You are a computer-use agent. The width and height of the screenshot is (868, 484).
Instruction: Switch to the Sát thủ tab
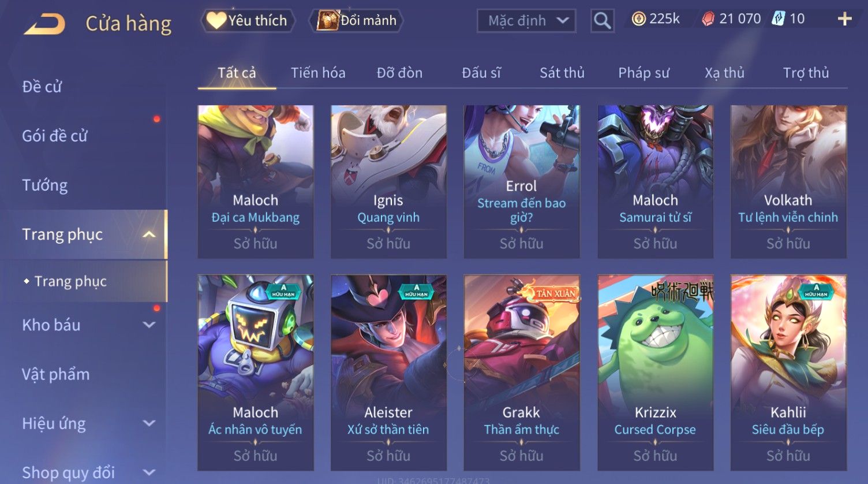[x=562, y=73]
